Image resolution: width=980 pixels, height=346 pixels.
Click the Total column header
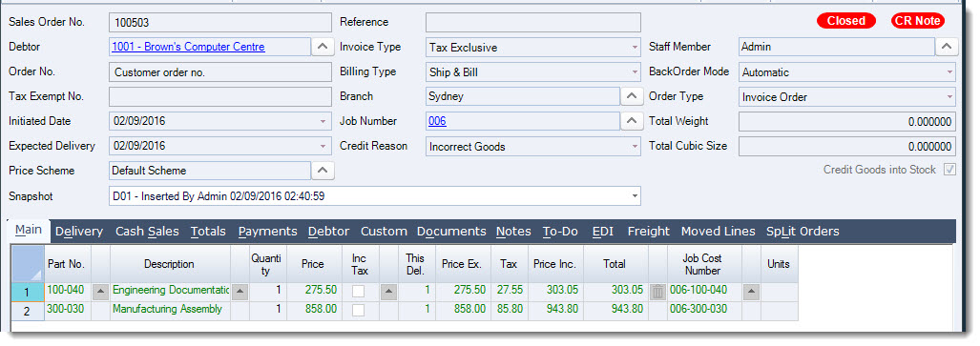(x=615, y=264)
